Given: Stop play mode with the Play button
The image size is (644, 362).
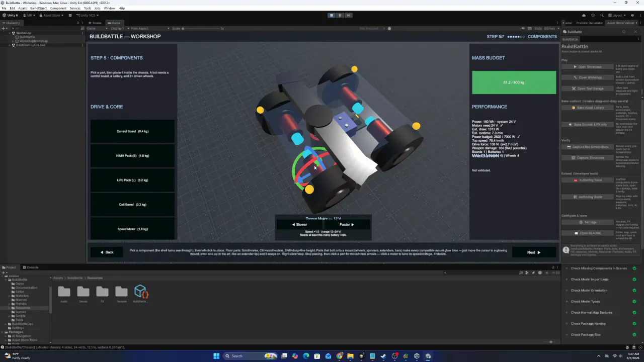Looking at the screenshot, I should pyautogui.click(x=332, y=15).
